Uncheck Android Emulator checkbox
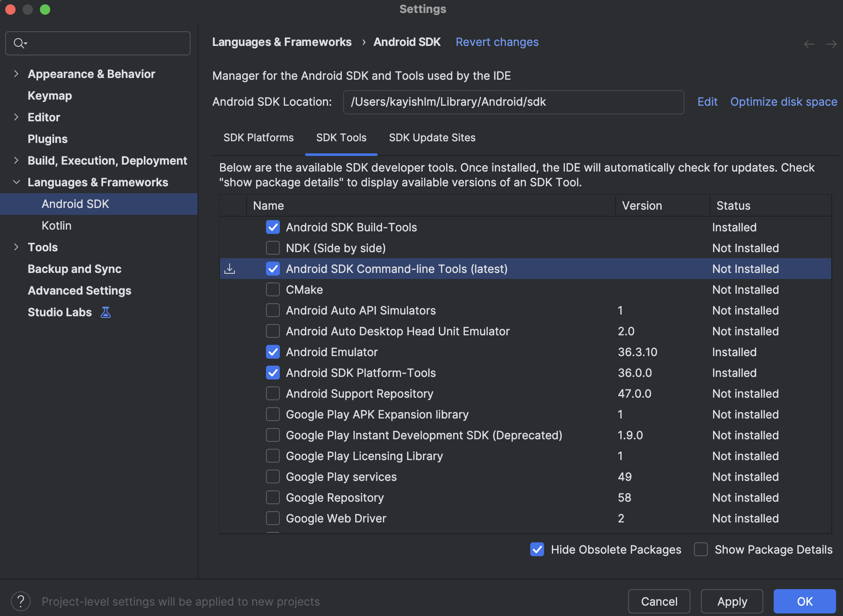 [x=273, y=352]
